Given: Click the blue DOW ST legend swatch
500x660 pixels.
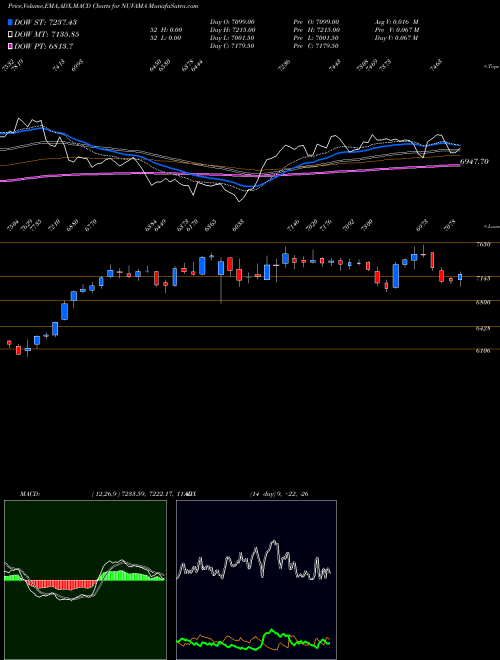Looking at the screenshot, I should [x=10, y=22].
